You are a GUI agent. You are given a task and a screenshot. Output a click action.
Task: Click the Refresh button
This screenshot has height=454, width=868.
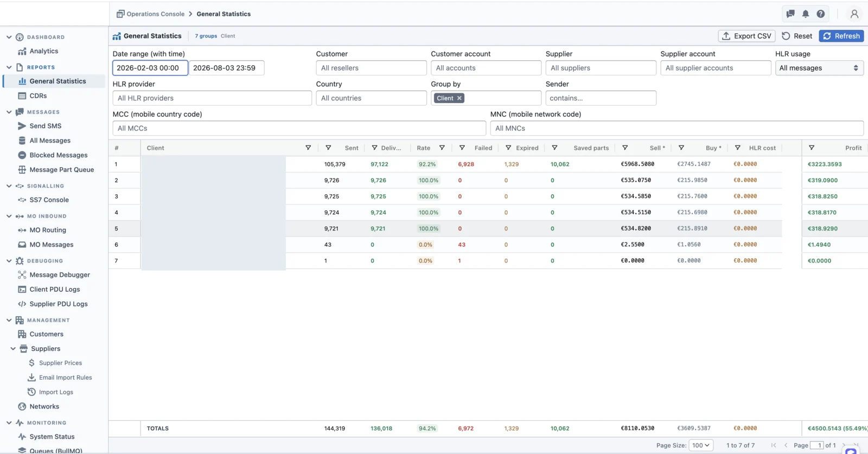coord(841,36)
